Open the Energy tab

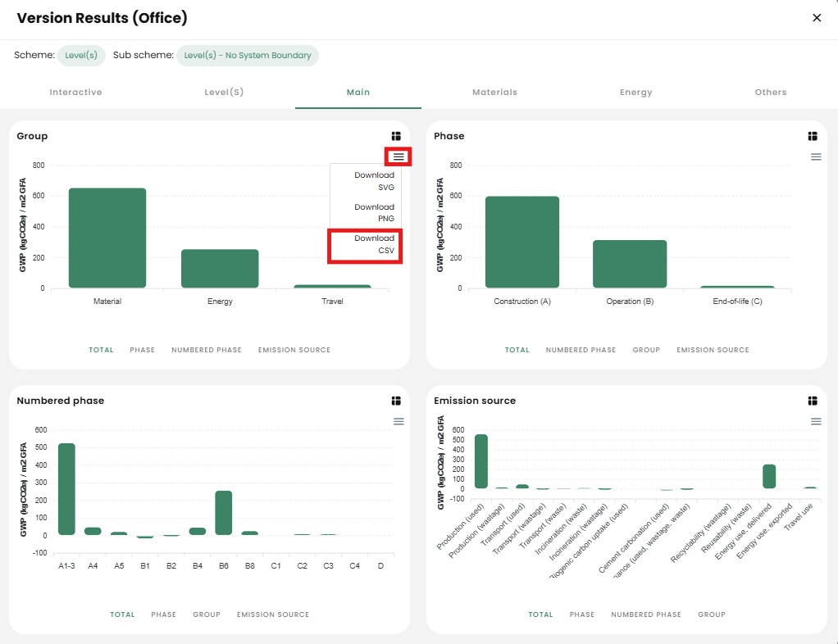pos(635,93)
